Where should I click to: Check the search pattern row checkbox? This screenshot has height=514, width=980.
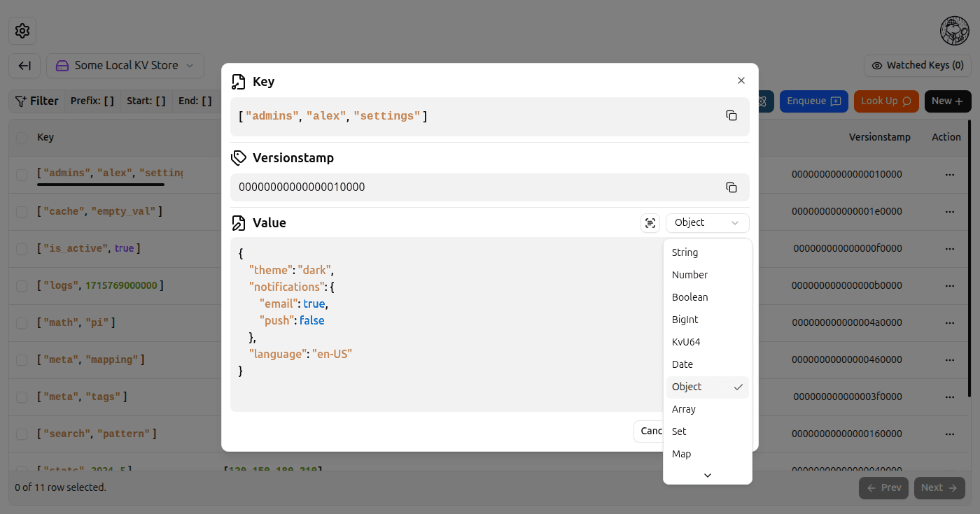(22, 434)
